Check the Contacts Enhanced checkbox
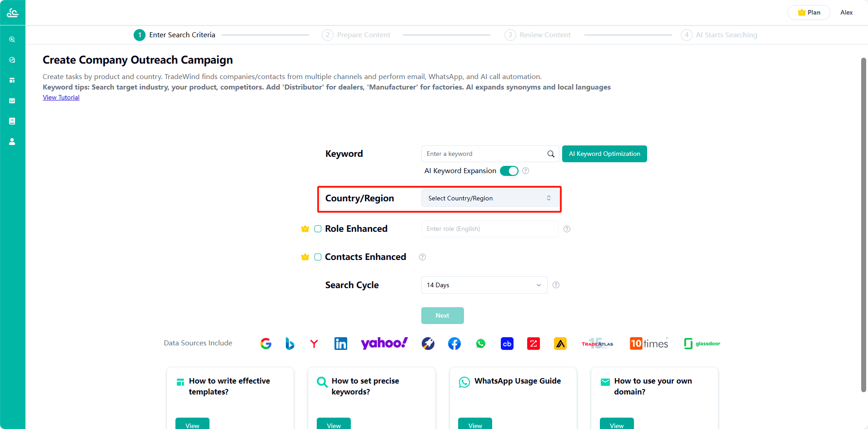The height and width of the screenshot is (429, 868). point(318,257)
